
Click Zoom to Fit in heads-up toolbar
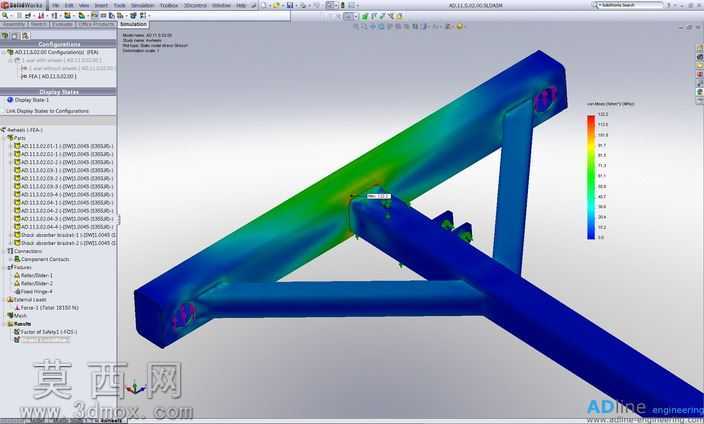tap(356, 27)
